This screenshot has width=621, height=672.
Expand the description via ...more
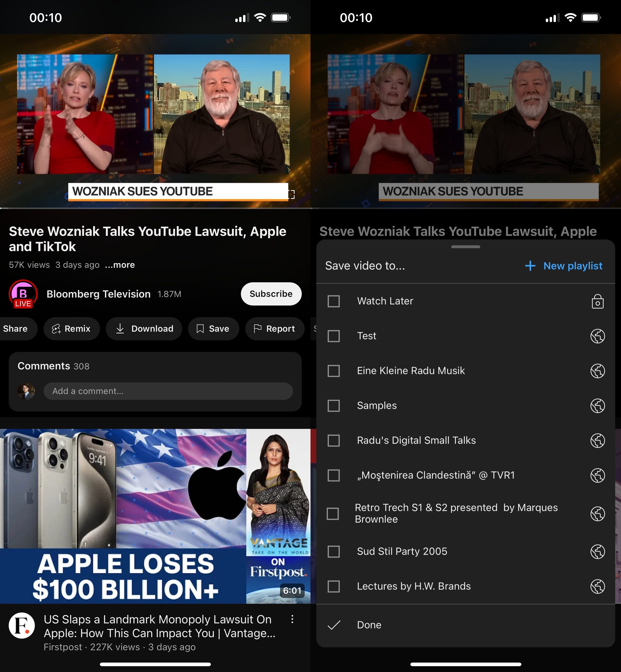(120, 265)
